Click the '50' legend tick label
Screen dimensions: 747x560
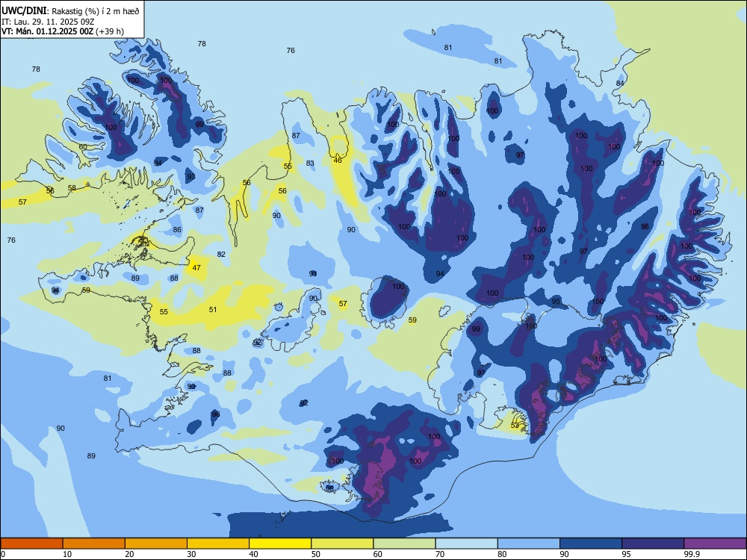pos(315,554)
